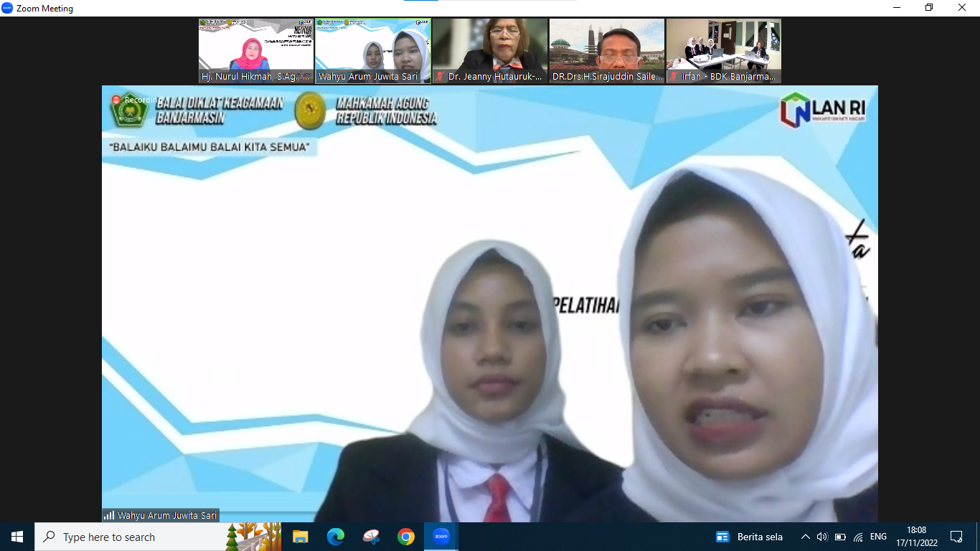Click the Zoom logo in the title bar
This screenshot has width=980, height=551.
point(7,8)
